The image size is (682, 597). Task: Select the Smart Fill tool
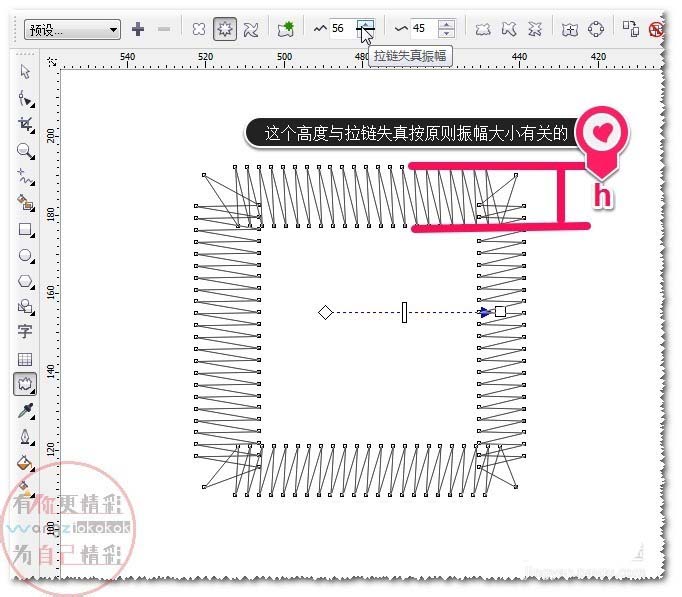coord(25,203)
